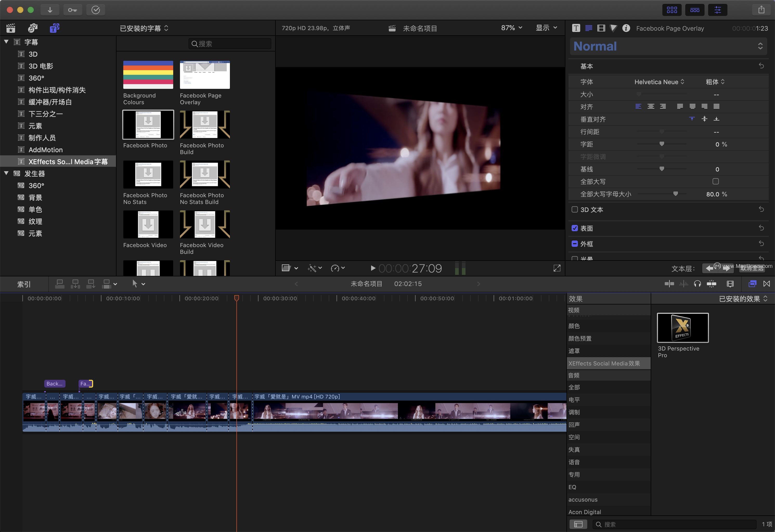Select the Facebook Video title thumbnail
Screen dimensions: 775x532
pos(148,224)
